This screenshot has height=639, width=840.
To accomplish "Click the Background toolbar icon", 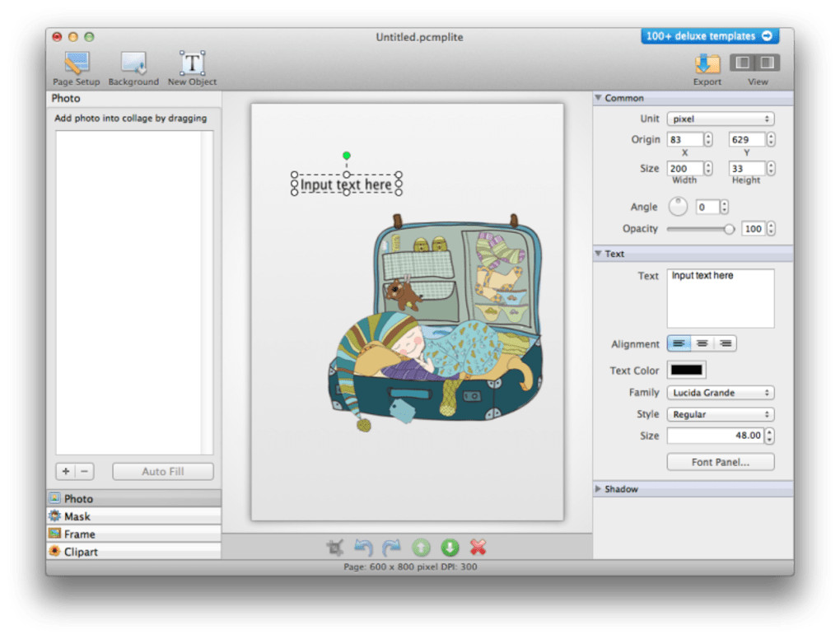I will [x=133, y=67].
